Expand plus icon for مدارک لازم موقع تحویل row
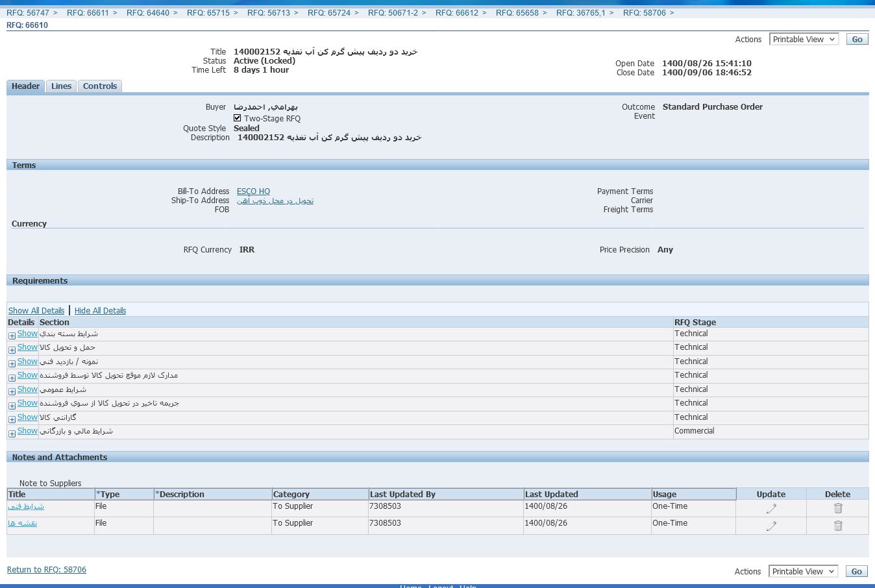 pyautogui.click(x=12, y=378)
